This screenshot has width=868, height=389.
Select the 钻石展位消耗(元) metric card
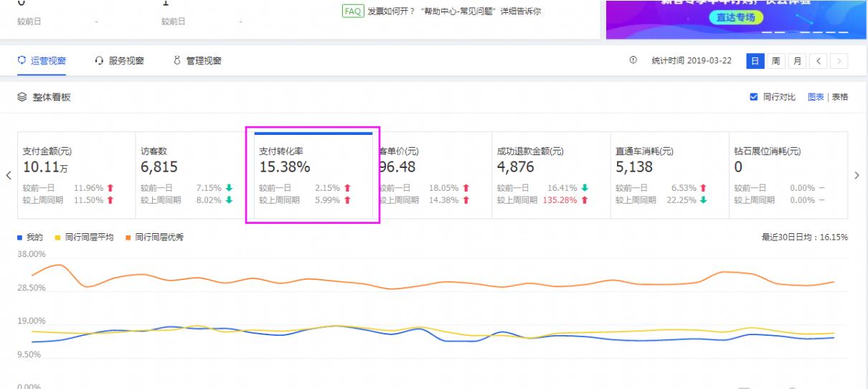tap(788, 175)
